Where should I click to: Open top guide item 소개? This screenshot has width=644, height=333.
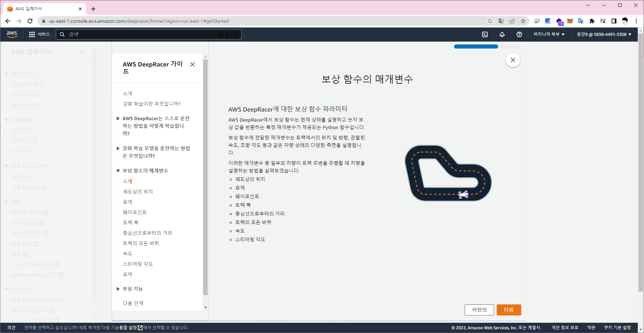coord(127,93)
